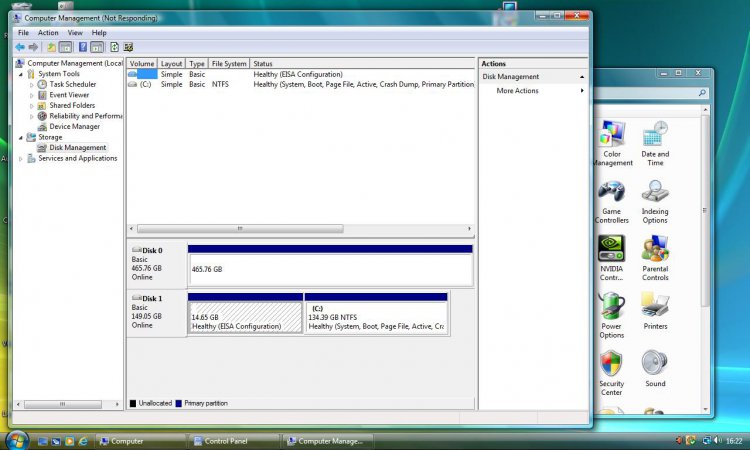The height and width of the screenshot is (450, 750).
Task: Click the console tree horizontal scrollbar thumb
Action: [63, 405]
